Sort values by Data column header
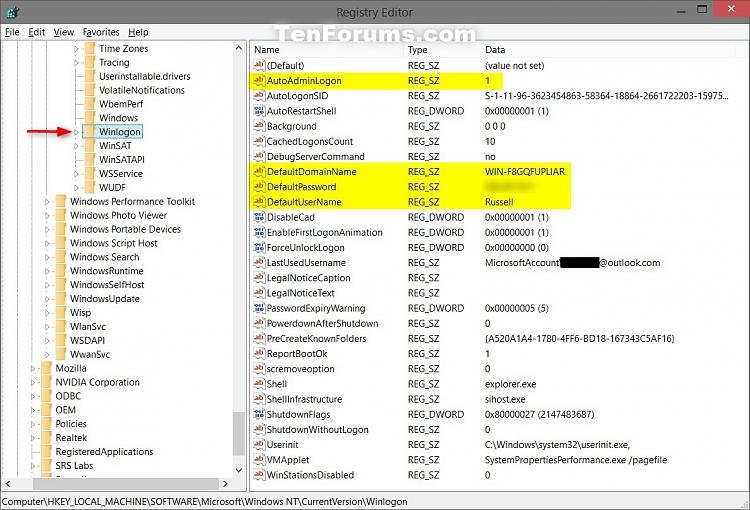This screenshot has width=750, height=510. coord(608,50)
